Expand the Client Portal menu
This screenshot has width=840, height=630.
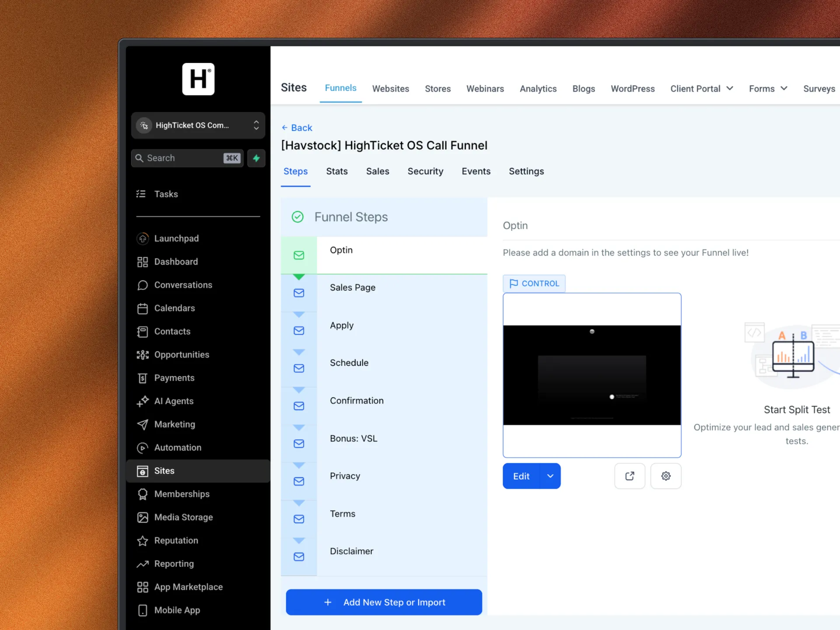(x=701, y=89)
